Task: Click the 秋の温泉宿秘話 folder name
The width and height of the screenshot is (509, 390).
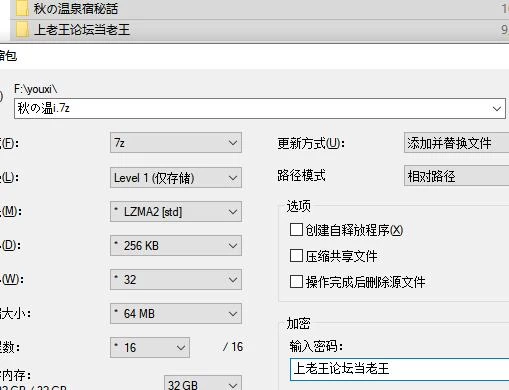Action: 76,9
